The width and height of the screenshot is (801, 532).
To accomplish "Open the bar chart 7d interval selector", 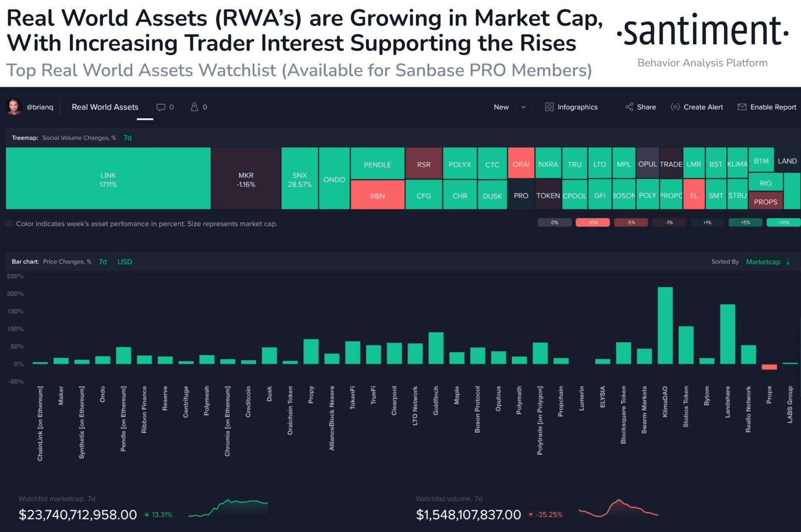I will click(103, 262).
